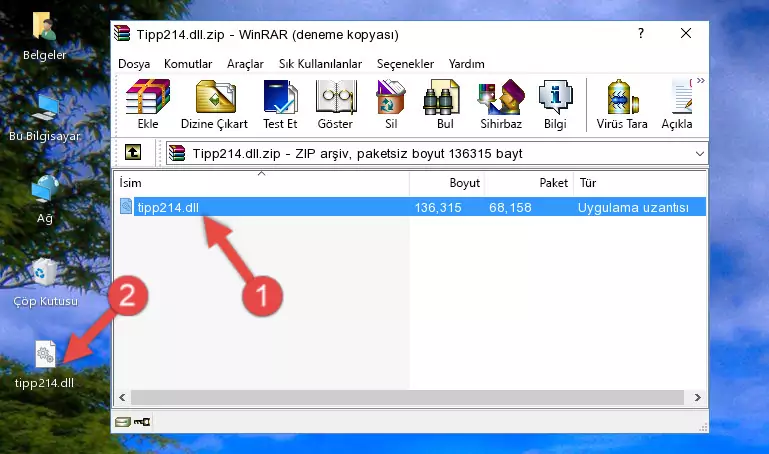
Task: Select tipp214.dll file on desktop
Action: tap(45, 365)
